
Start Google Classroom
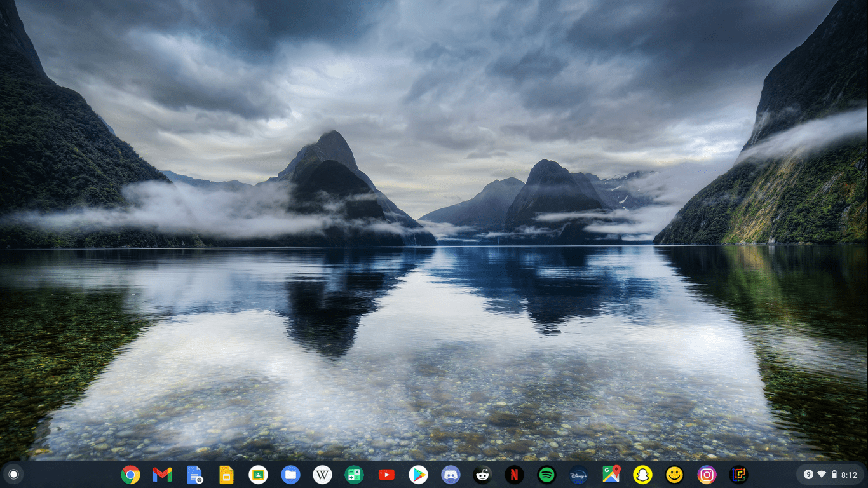click(x=258, y=475)
